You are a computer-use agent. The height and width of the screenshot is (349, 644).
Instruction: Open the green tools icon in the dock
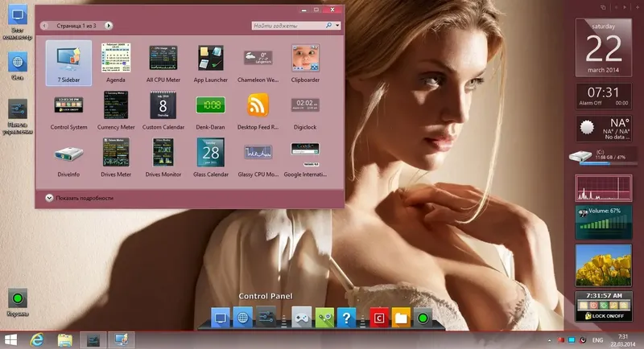(x=324, y=318)
